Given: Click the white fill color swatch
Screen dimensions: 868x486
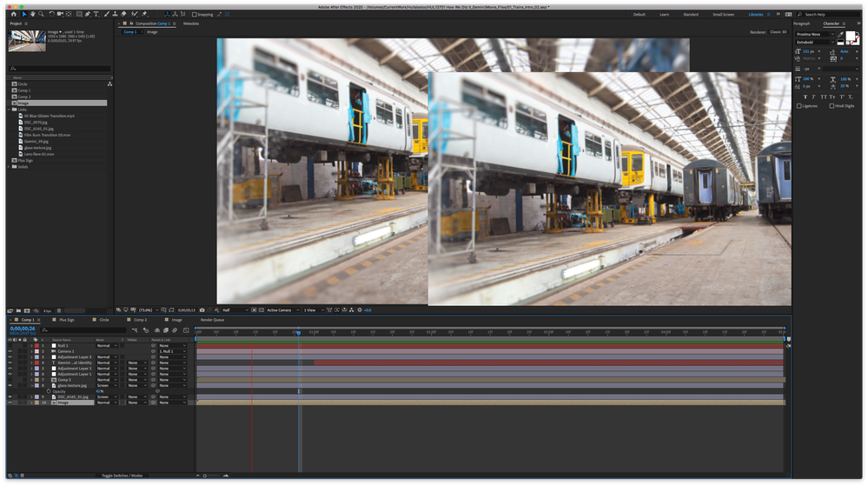Looking at the screenshot, I should tap(851, 35).
